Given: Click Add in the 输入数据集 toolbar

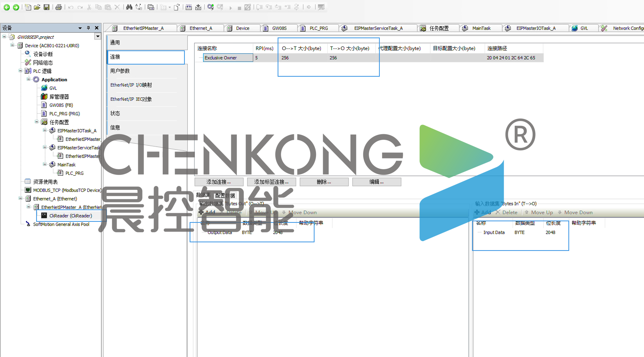Looking at the screenshot, I should (x=483, y=212).
